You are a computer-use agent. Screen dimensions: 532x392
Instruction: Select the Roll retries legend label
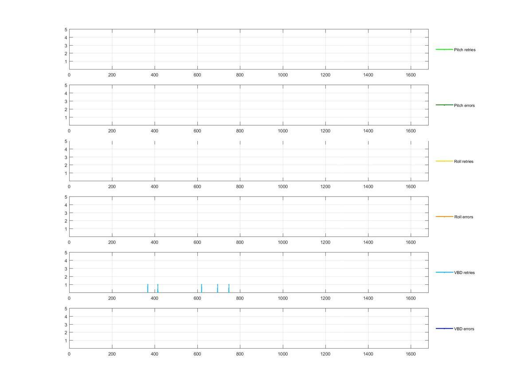tap(464, 161)
